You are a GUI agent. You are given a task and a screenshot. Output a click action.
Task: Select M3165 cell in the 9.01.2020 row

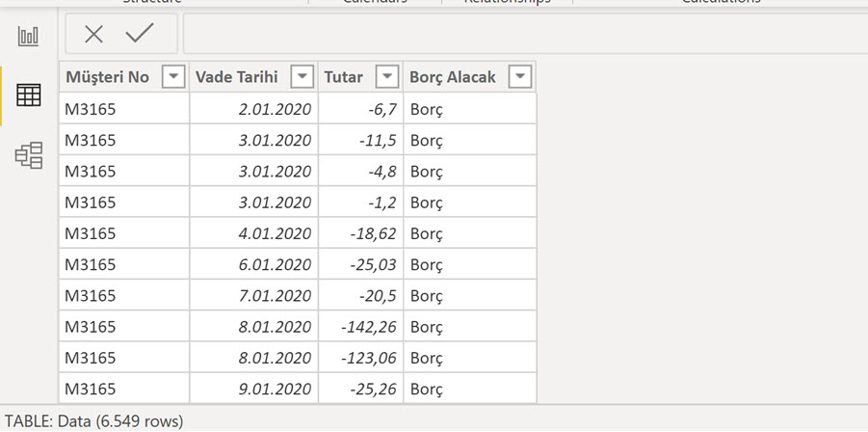(124, 389)
